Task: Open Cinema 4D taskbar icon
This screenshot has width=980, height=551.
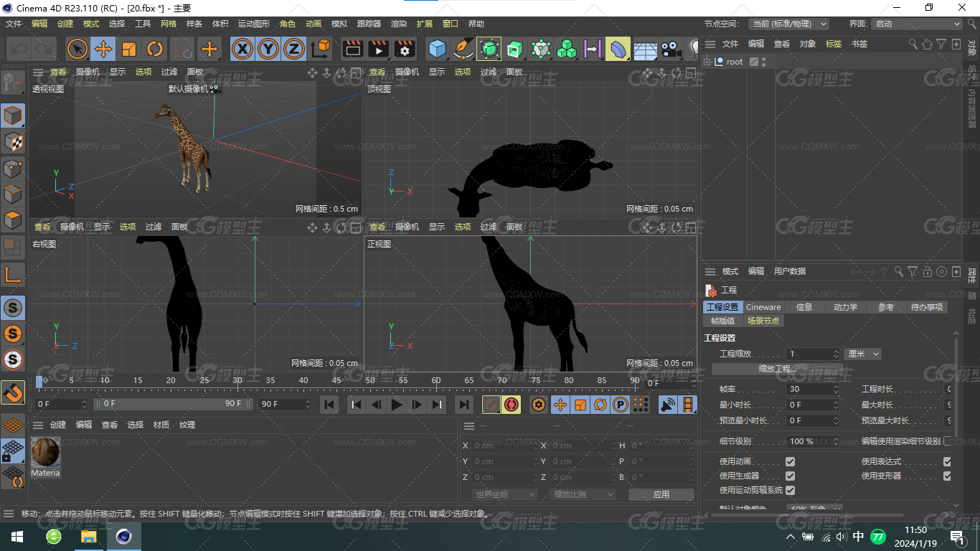Action: (124, 536)
